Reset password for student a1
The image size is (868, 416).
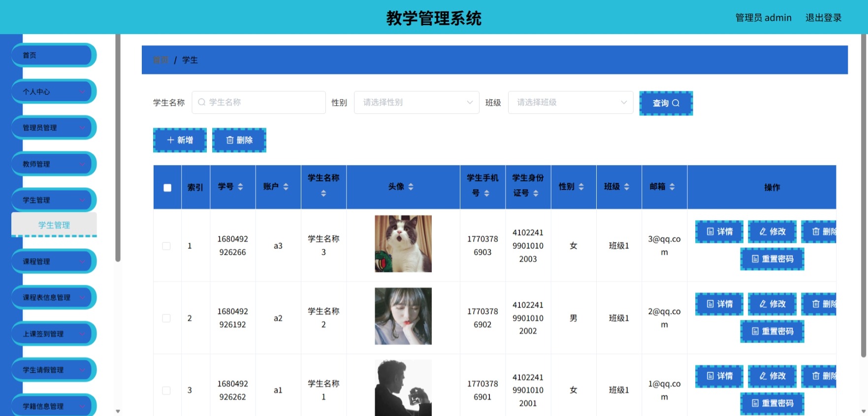pos(772,403)
